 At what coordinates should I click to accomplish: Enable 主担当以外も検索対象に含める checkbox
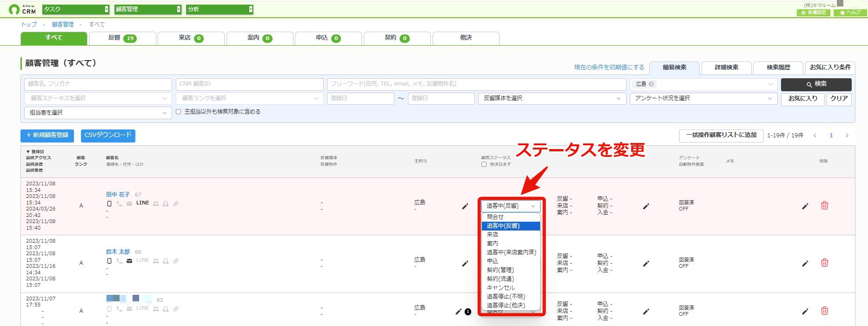point(178,112)
